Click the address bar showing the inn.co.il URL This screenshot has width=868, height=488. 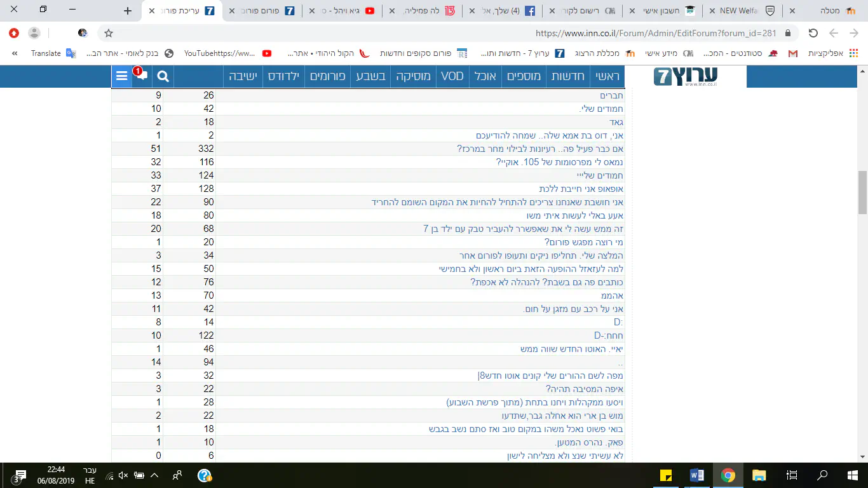click(445, 33)
